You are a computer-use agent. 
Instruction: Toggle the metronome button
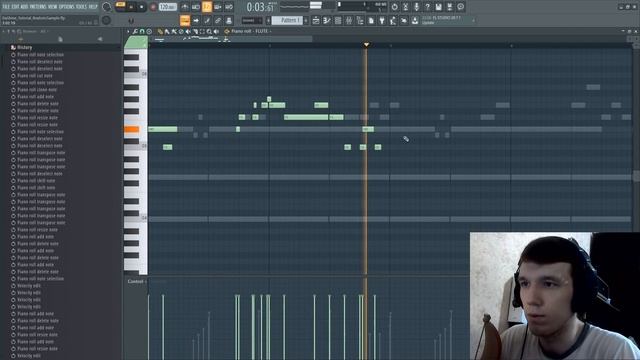184,7
